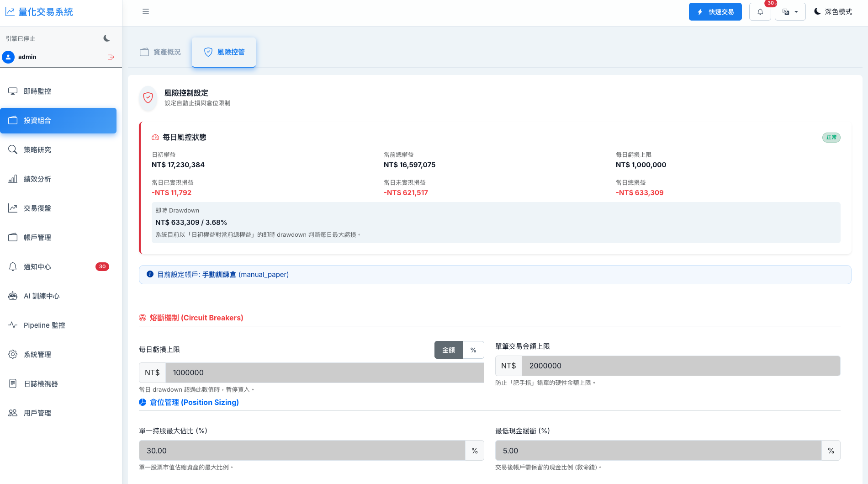Viewport: 868px width, 484px height.
Task: Switch to the 風險控管 tab
Action: 224,52
